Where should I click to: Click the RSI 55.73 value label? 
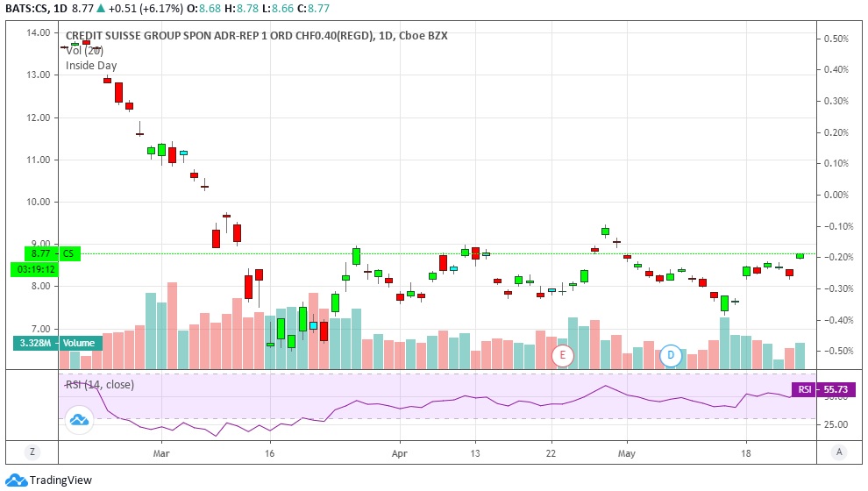tap(823, 389)
